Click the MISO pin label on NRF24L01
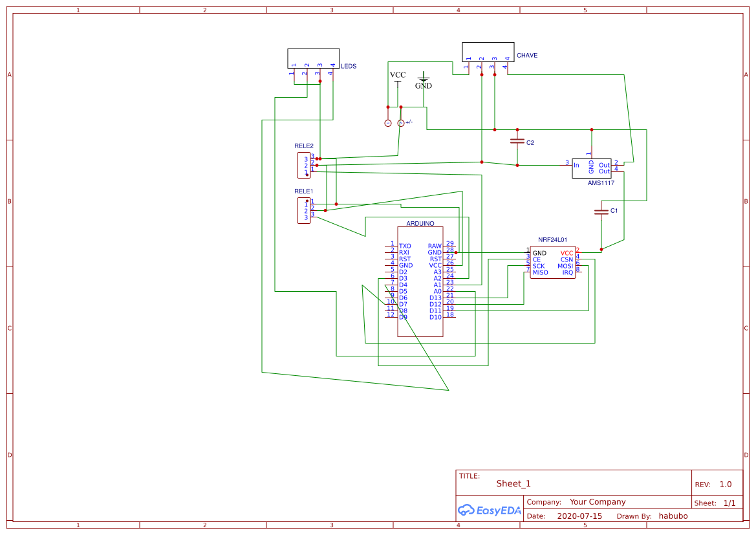Screen dimensions: 756x535 539,272
